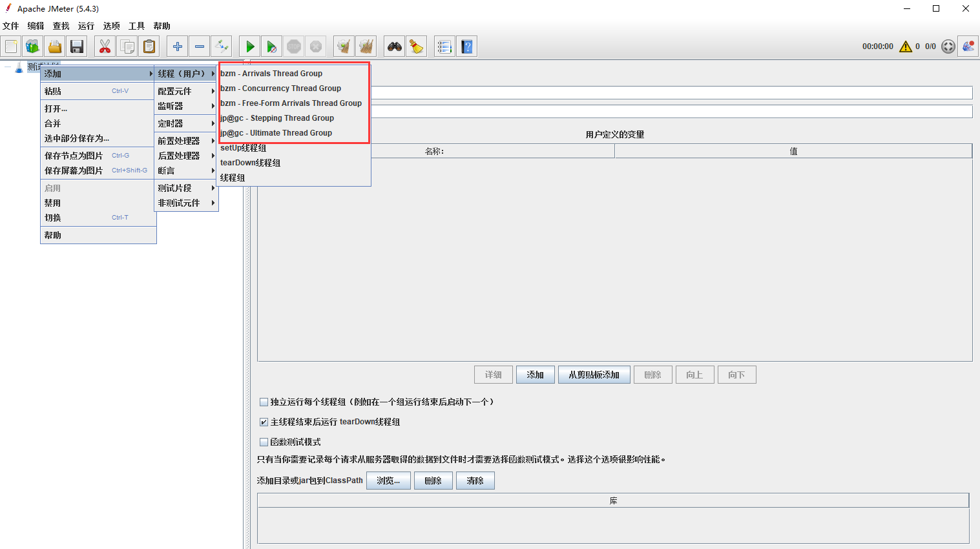The height and width of the screenshot is (549, 980).
Task: Uncheck 主线程结束后运行 tearDown线程组
Action: [x=264, y=422]
